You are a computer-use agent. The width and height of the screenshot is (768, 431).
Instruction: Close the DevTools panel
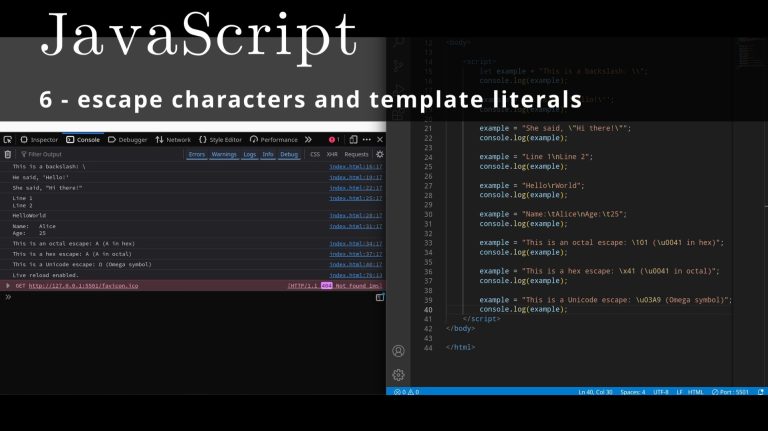(x=380, y=140)
